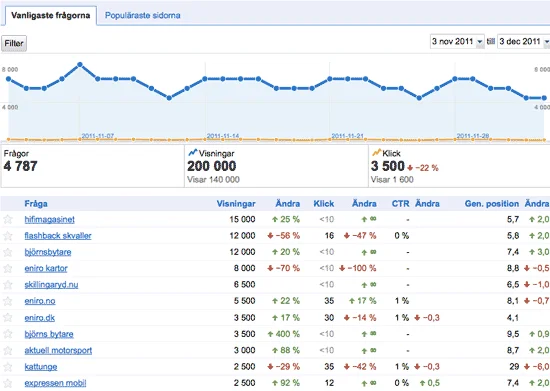Click the 2011-11-07 date label on chart
This screenshot has width=550, height=391.
pos(98,136)
